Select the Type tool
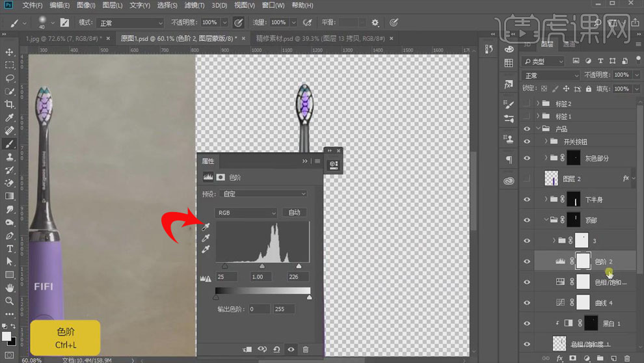The width and height of the screenshot is (644, 363). click(x=10, y=249)
